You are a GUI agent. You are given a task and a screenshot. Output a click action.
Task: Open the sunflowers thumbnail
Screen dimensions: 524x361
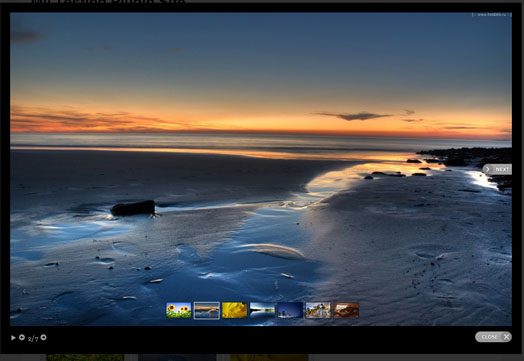tap(179, 310)
